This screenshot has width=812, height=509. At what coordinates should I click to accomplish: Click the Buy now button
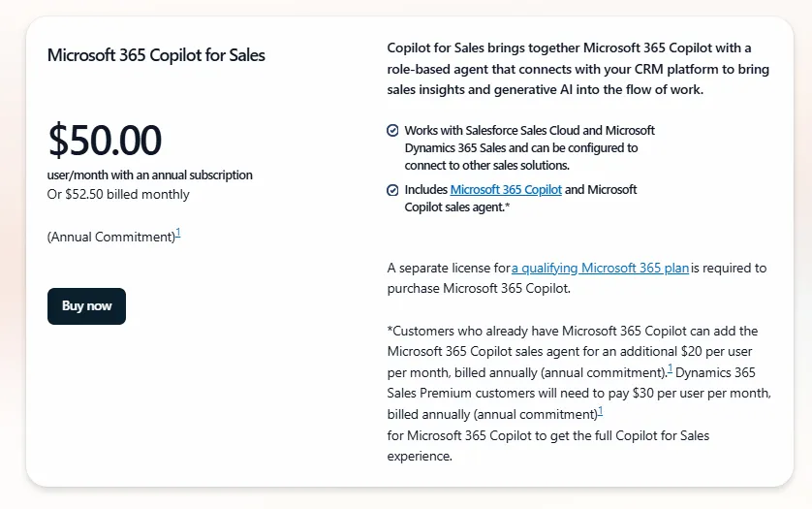coord(86,306)
